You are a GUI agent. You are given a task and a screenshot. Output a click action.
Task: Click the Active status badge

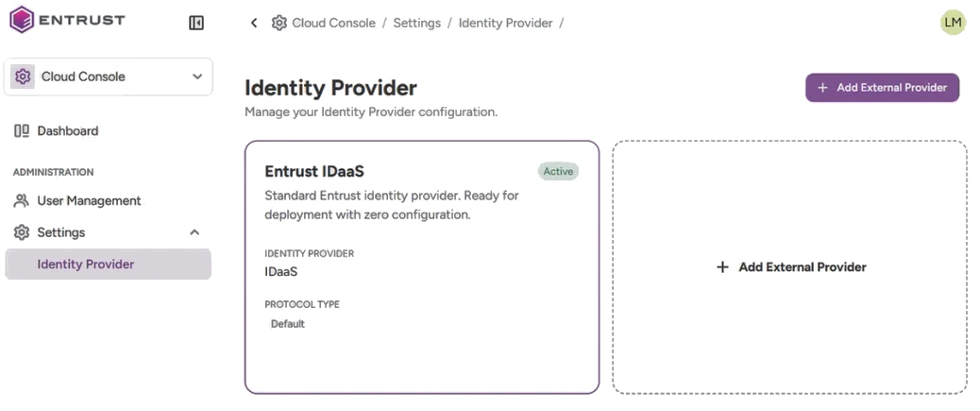[558, 171]
